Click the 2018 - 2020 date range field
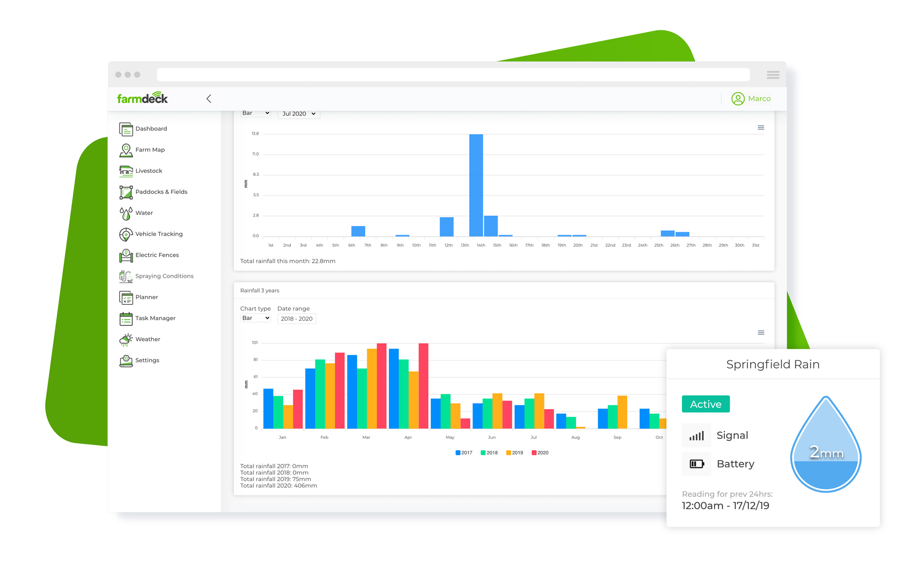924x588 pixels. coord(297,319)
